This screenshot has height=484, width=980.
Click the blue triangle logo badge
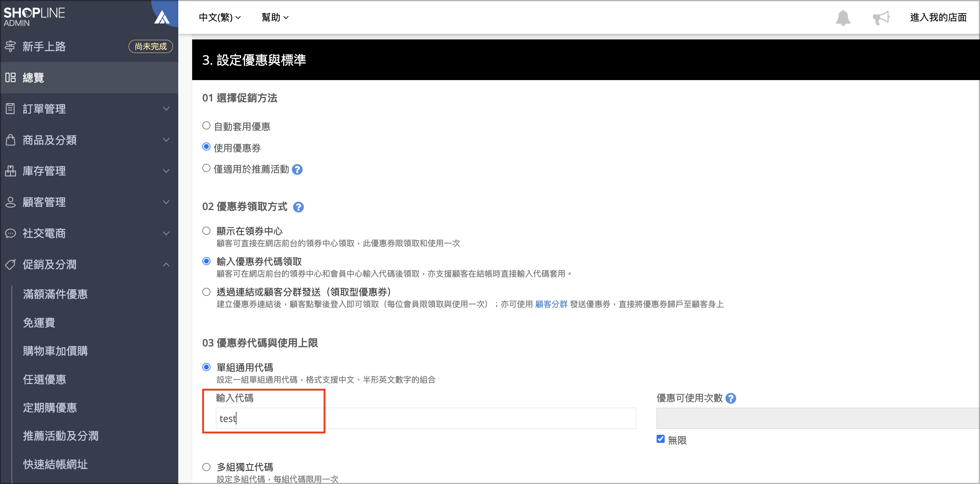click(x=162, y=17)
